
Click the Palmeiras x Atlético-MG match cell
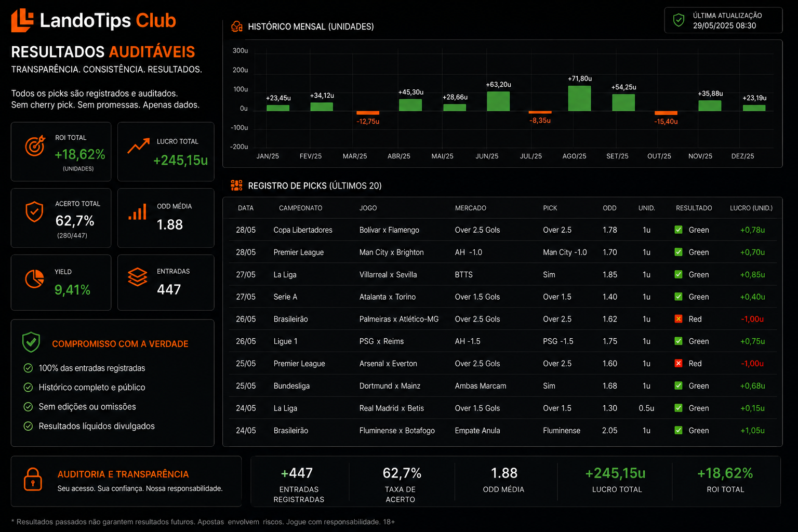399,319
